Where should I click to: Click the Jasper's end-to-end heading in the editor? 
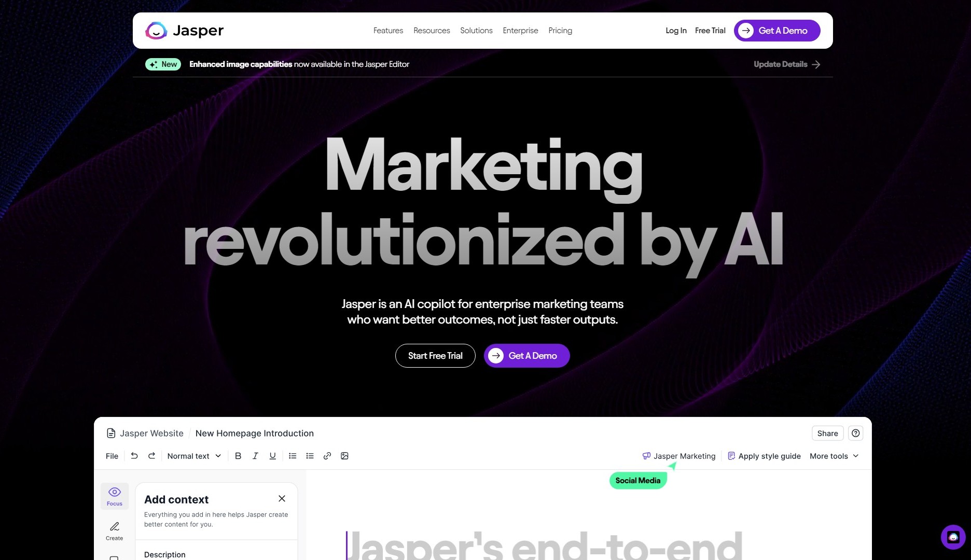pos(545,546)
